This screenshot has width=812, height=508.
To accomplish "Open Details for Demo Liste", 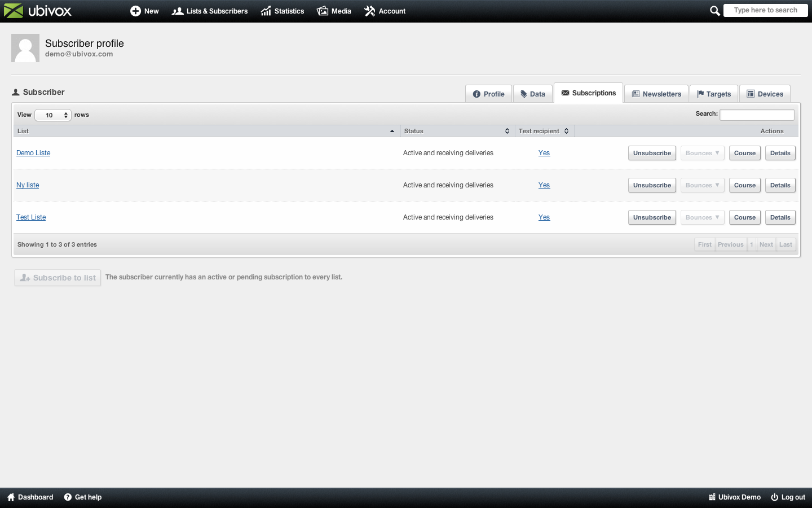I will (780, 153).
